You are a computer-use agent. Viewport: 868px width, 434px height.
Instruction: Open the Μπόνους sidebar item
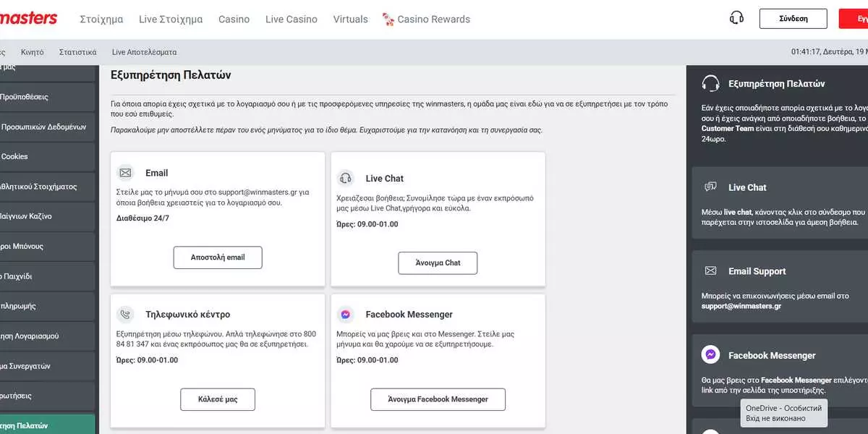(47, 247)
